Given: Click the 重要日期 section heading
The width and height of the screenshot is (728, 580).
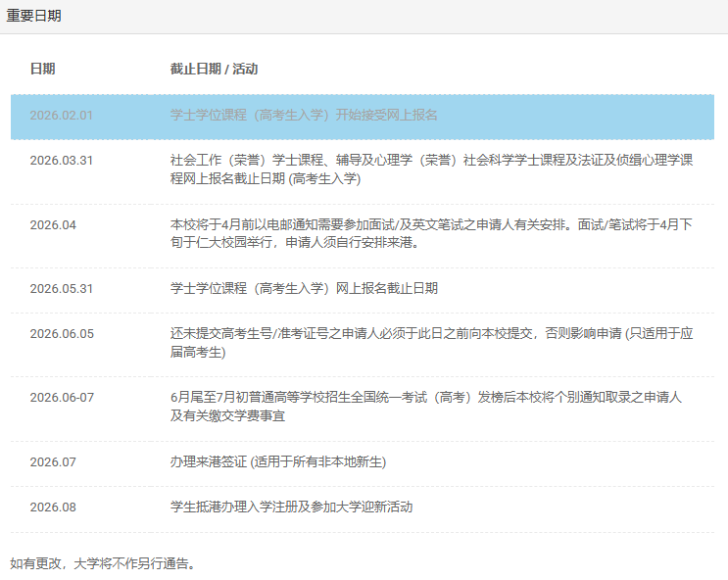Looking at the screenshot, I should pos(34,16).
